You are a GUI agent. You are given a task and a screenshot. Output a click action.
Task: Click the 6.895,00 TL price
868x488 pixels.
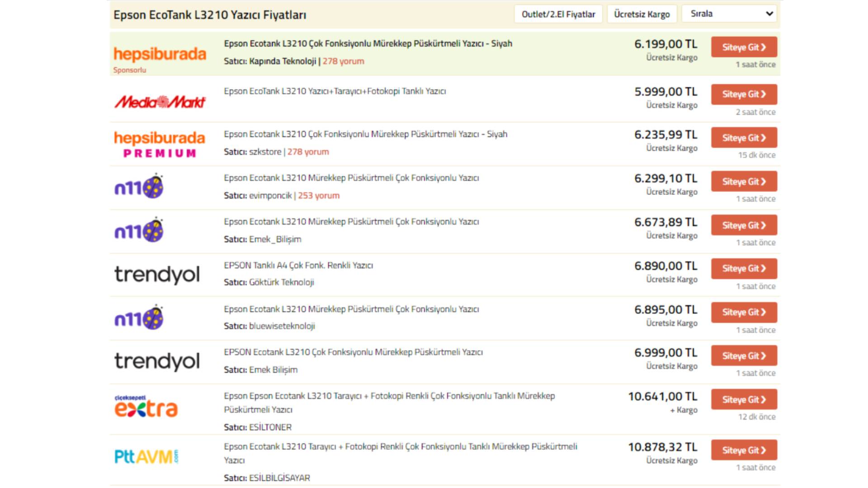click(665, 310)
